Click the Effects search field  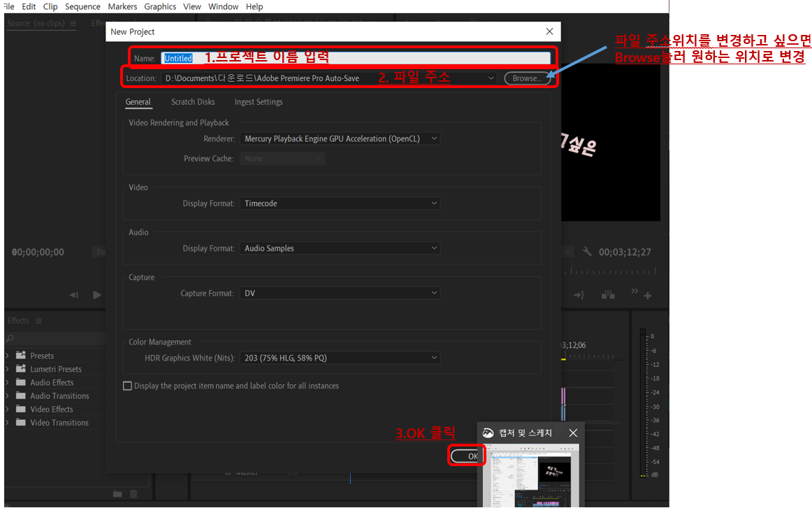55,338
